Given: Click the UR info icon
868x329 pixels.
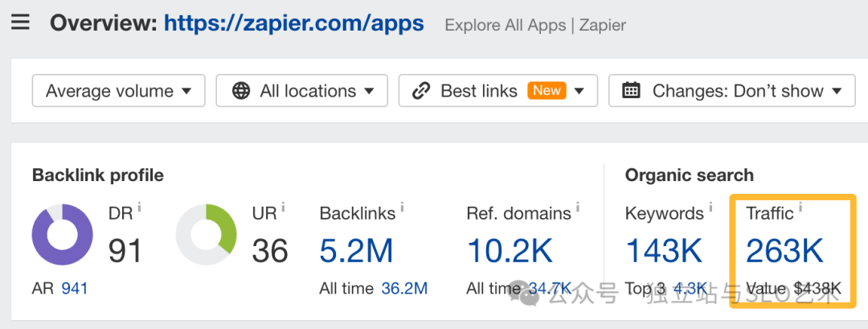Looking at the screenshot, I should pos(283,208).
